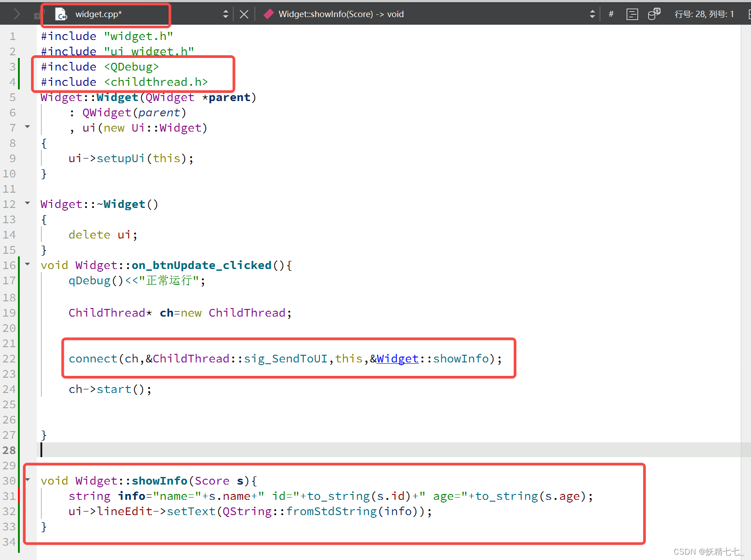This screenshot has width=751, height=560.
Task: Follow the underlined Widget link in connect call
Action: 398,359
